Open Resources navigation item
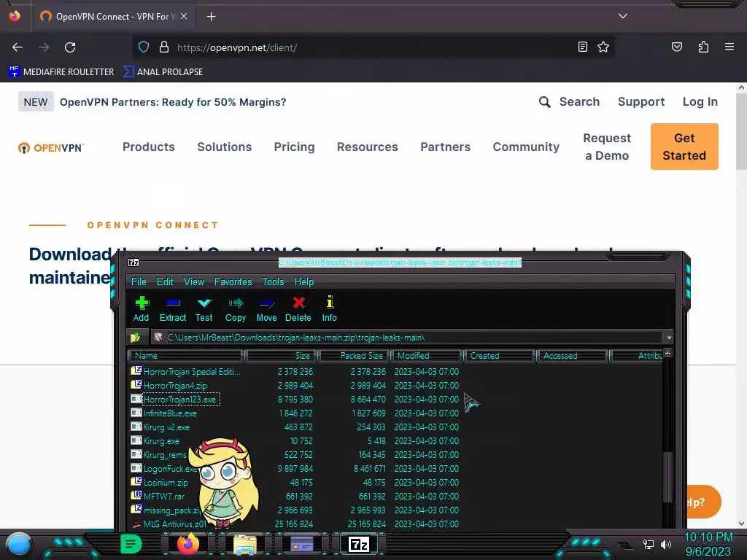The image size is (747, 560). tap(368, 147)
